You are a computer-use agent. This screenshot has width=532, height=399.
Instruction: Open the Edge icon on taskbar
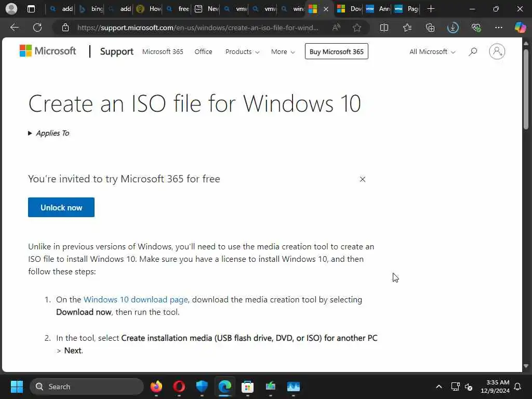click(x=224, y=387)
